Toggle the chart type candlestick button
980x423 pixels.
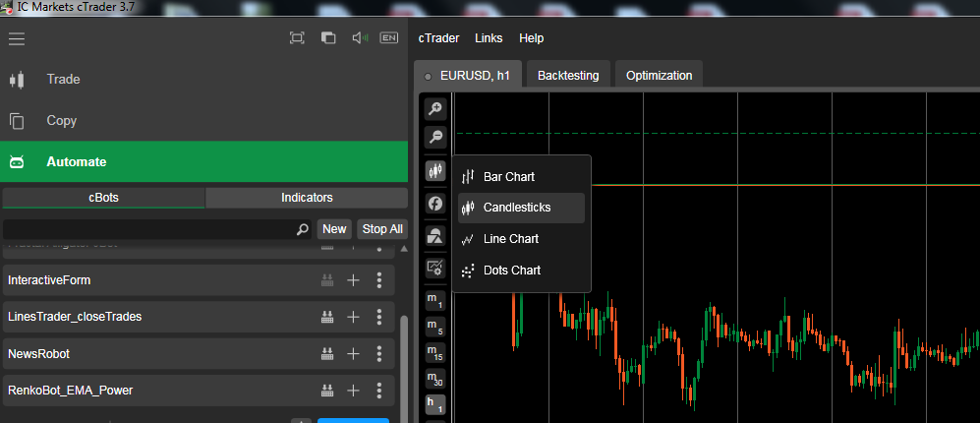coord(435,170)
